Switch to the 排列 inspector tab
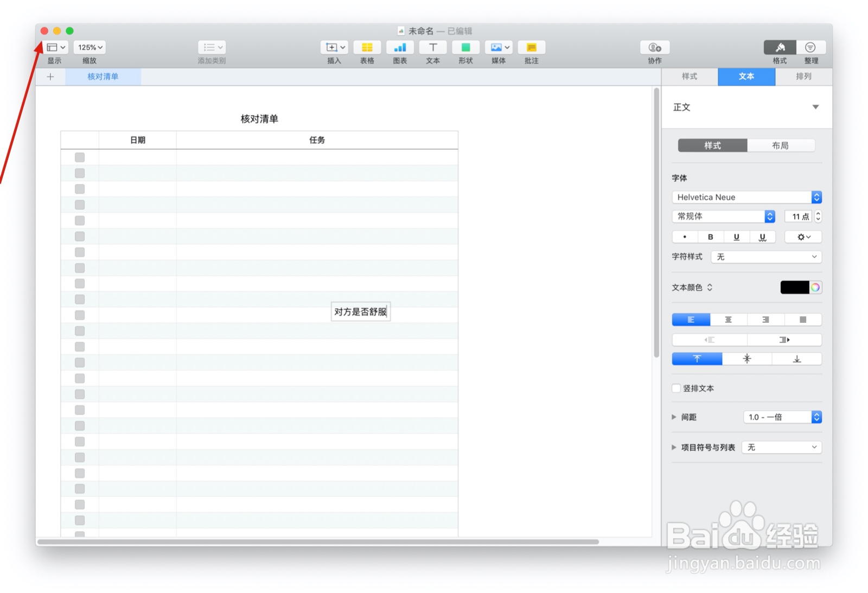The width and height of the screenshot is (868, 593). (803, 76)
